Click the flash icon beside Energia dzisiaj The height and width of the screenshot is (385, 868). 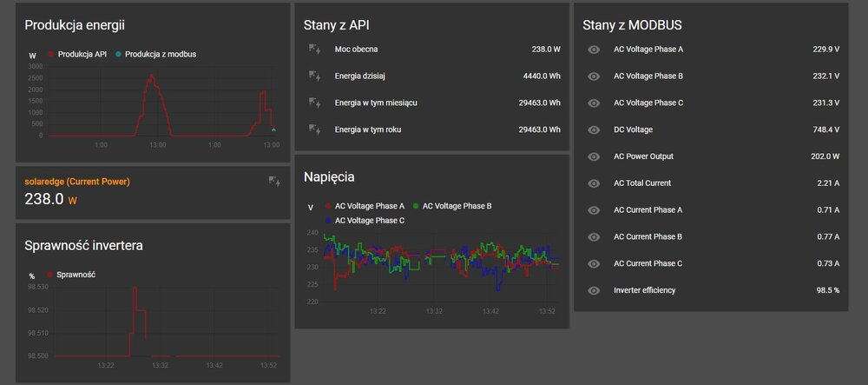point(314,76)
